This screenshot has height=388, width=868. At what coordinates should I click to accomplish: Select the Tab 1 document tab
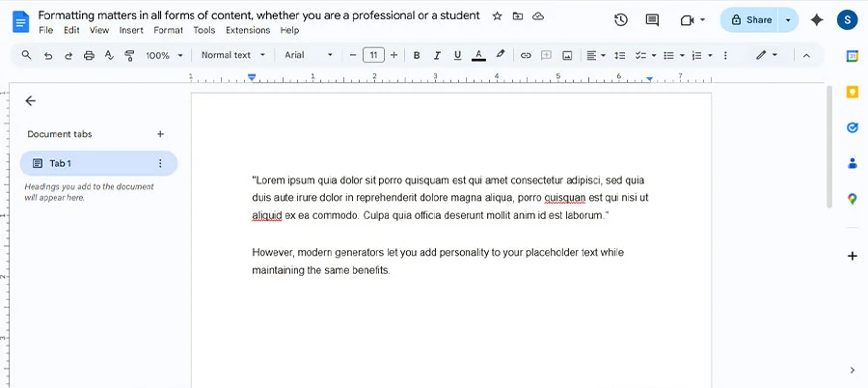98,163
